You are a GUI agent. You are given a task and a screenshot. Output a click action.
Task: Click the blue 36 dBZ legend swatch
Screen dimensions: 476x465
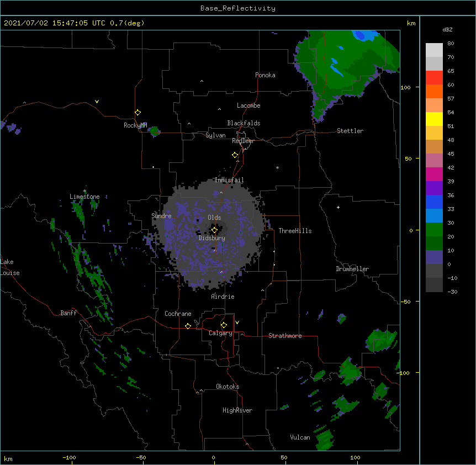pyautogui.click(x=434, y=202)
